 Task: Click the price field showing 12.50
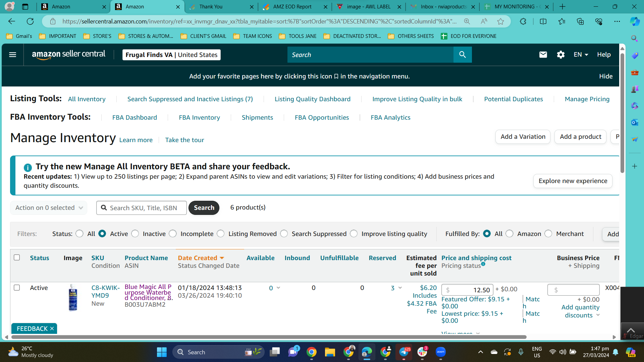(x=467, y=290)
